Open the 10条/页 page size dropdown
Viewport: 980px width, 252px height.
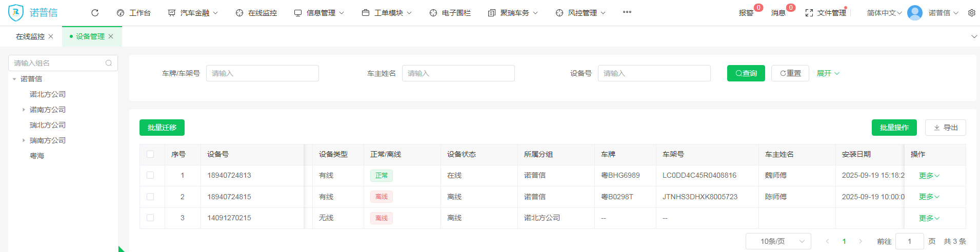[x=778, y=241]
